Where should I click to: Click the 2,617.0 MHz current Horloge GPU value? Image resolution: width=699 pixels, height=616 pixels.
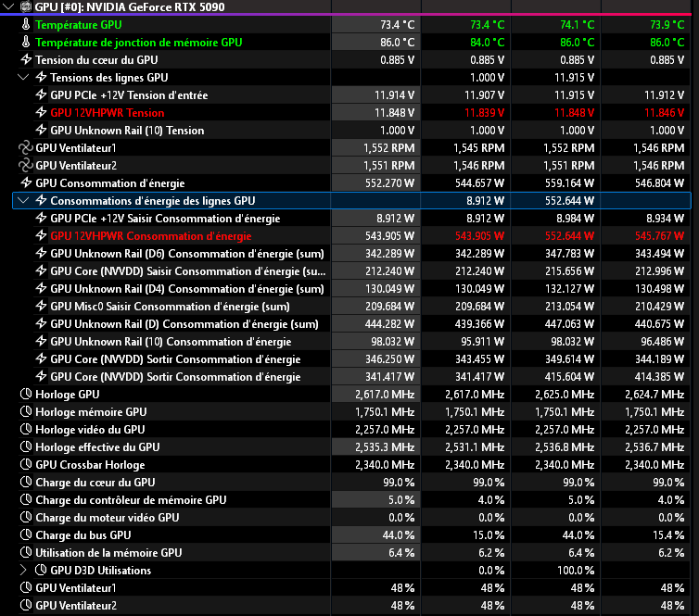click(x=385, y=395)
